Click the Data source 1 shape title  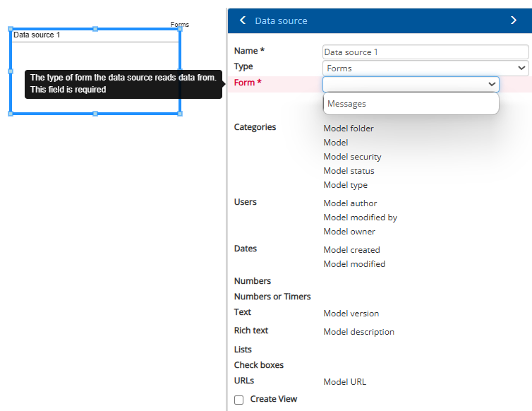pos(37,35)
